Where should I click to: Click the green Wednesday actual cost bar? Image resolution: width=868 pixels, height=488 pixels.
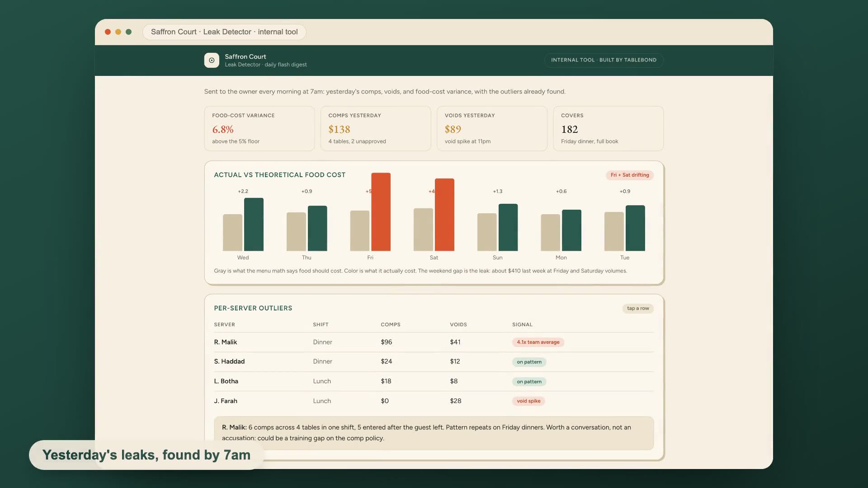(254, 225)
